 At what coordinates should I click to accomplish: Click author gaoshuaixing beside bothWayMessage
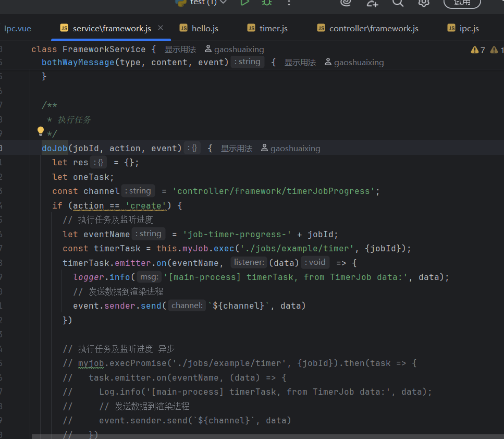pyautogui.click(x=359, y=63)
